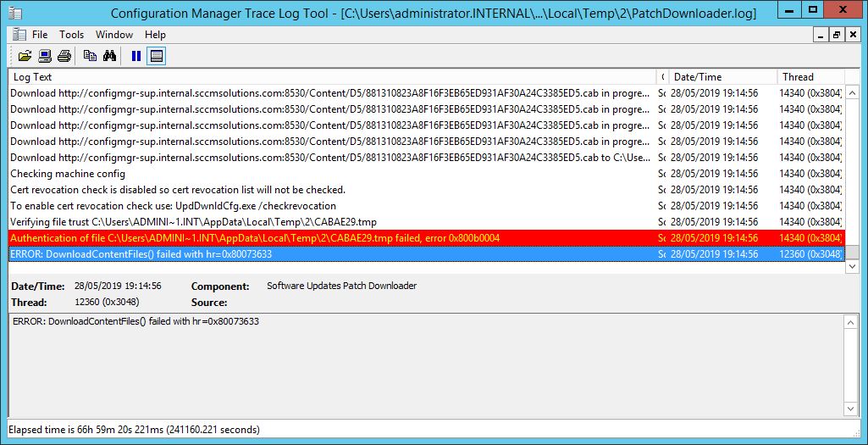The height and width of the screenshot is (445, 868).
Task: Click 'Software Updates Patch Downloader' component value
Action: 341,286
